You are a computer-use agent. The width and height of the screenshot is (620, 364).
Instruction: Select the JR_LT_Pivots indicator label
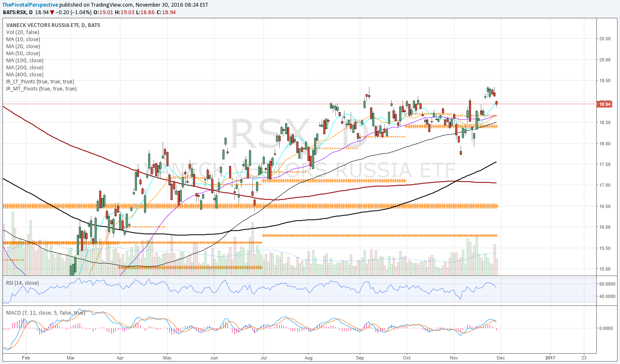pyautogui.click(x=40, y=81)
